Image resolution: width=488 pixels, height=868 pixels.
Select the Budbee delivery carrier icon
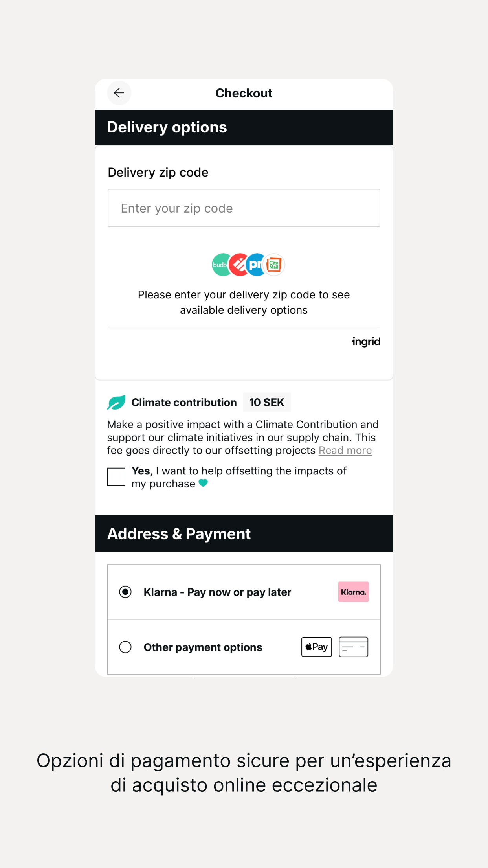tap(221, 264)
